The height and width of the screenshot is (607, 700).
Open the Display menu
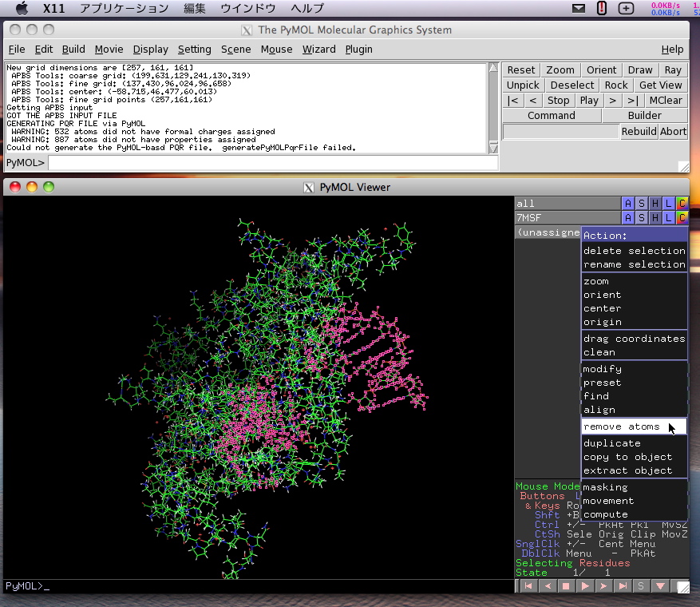click(150, 50)
